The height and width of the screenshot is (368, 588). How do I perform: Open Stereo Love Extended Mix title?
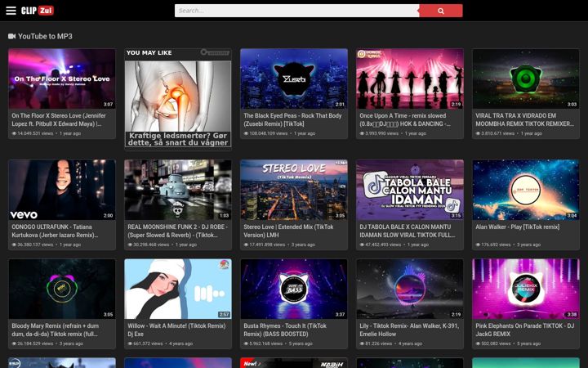288,231
